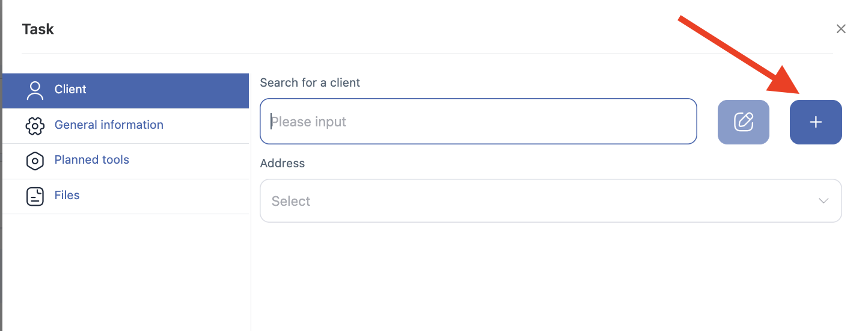Click the Planned tools hexagon icon
Image resolution: width=868 pixels, height=331 pixels.
click(x=35, y=161)
